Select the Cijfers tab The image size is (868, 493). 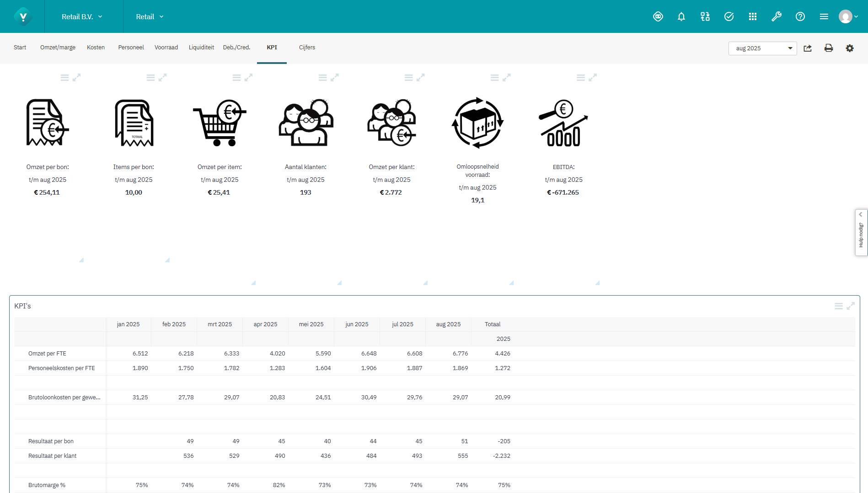307,47
